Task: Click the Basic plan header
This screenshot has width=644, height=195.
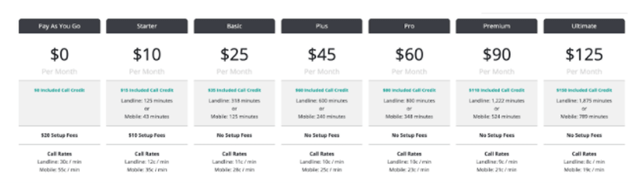Action: (x=234, y=26)
